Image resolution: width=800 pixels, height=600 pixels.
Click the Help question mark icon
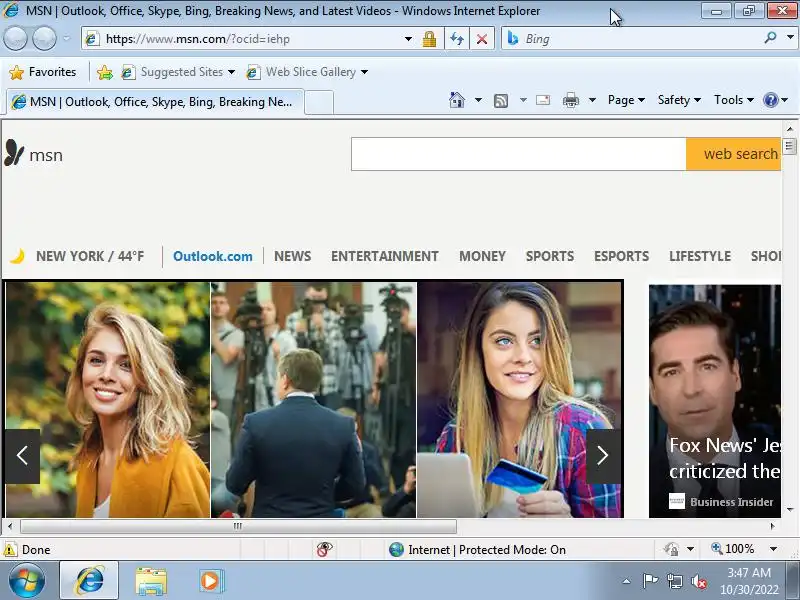tap(770, 100)
